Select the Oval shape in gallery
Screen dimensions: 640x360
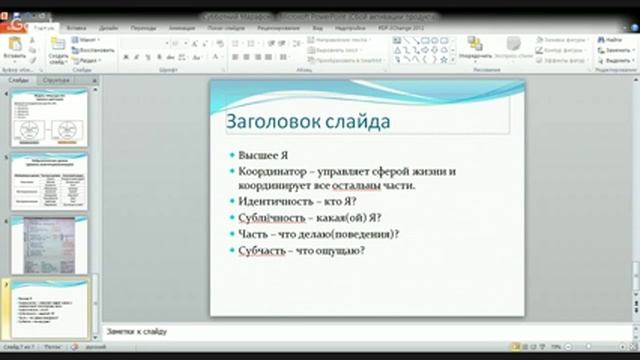pos(435,40)
